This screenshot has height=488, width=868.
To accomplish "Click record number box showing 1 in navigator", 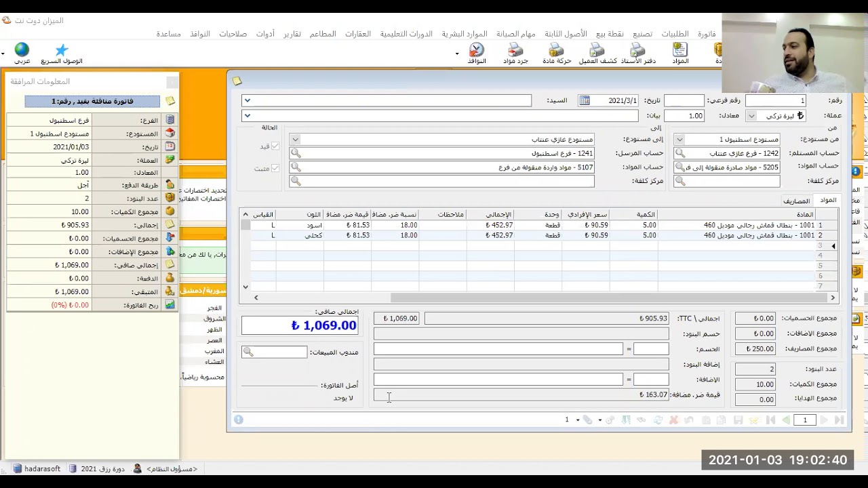I will pos(805,420).
